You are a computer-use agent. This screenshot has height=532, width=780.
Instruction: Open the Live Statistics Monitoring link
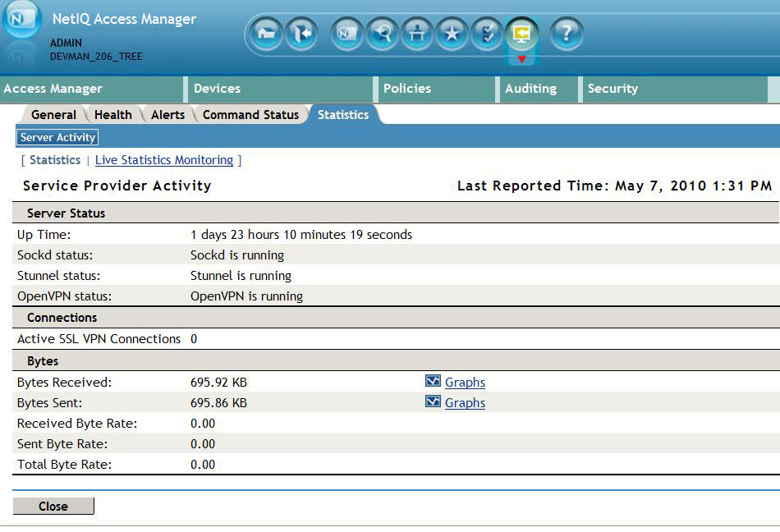[164, 160]
